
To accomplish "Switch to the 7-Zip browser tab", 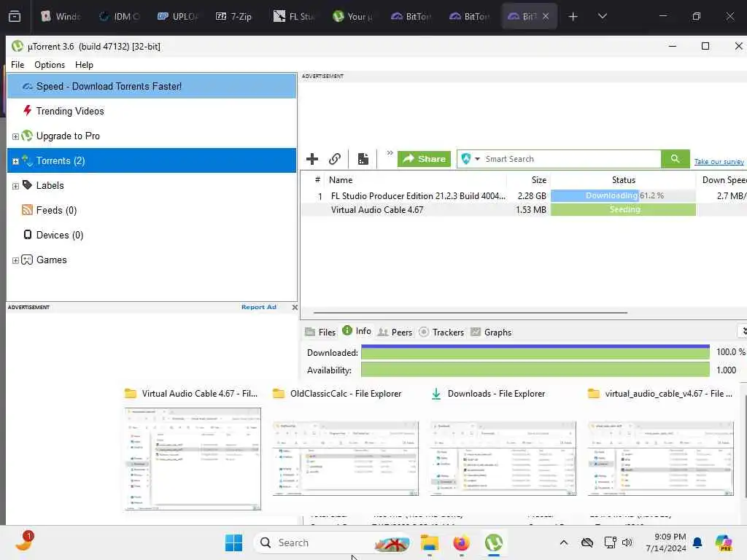I will 233,16.
